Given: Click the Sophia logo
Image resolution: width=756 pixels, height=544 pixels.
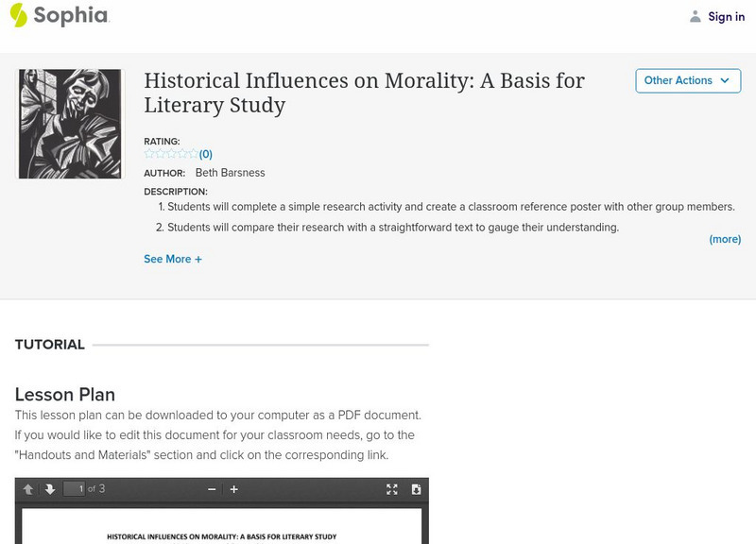Looking at the screenshot, I should click(x=59, y=16).
